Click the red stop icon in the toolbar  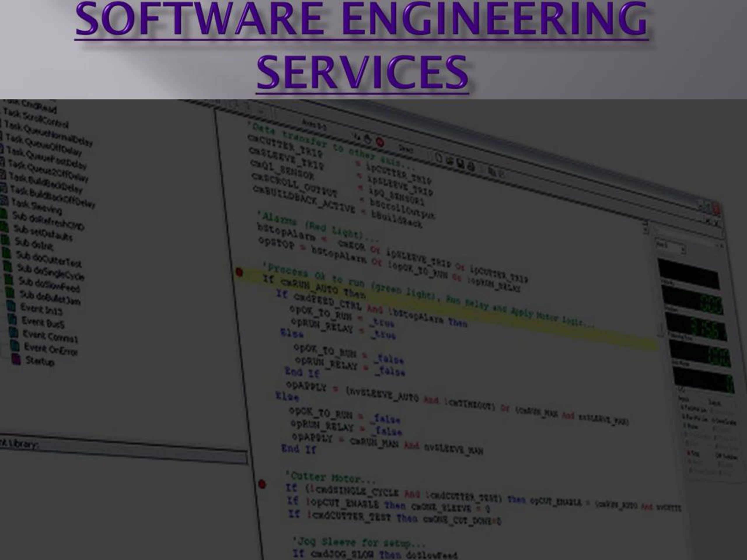coord(380,142)
